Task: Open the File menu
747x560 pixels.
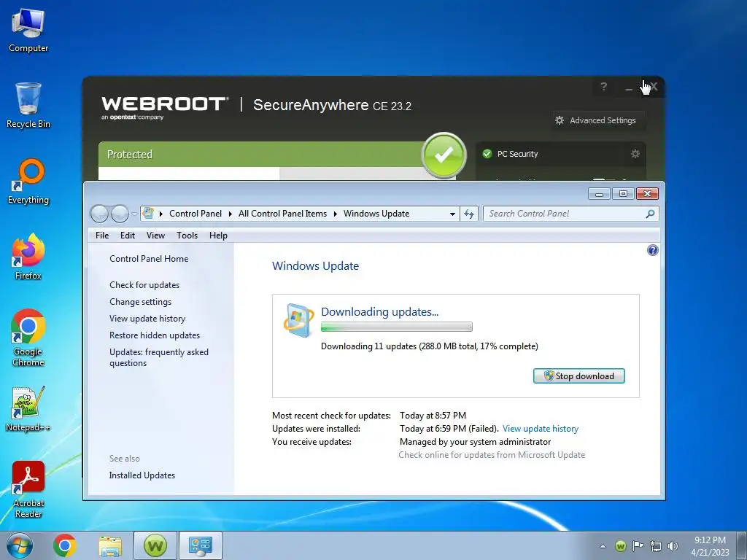Action: click(102, 236)
